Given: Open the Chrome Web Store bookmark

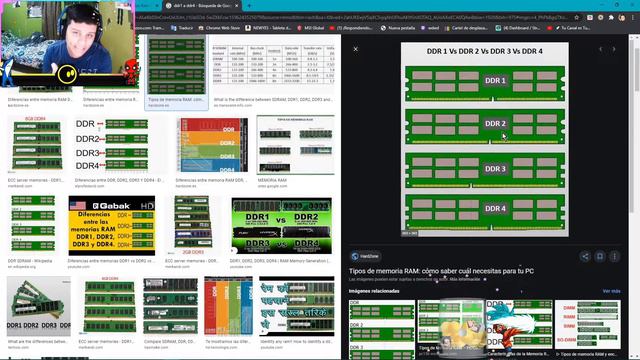Looking at the screenshot, I should pos(219,28).
